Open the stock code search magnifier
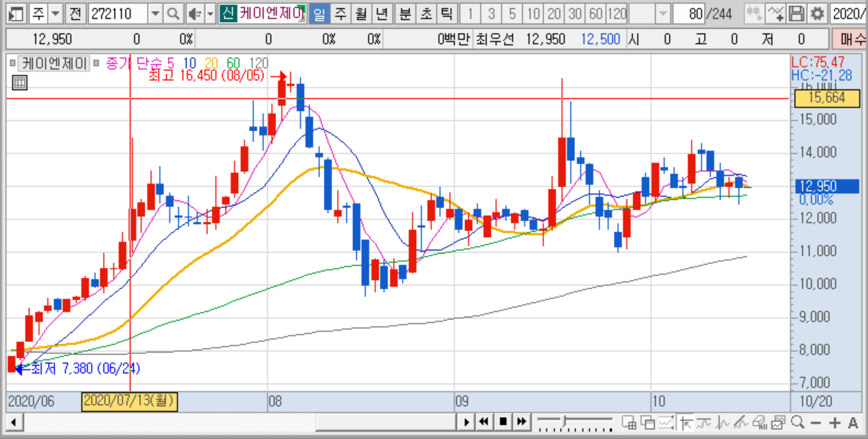 click(x=174, y=14)
